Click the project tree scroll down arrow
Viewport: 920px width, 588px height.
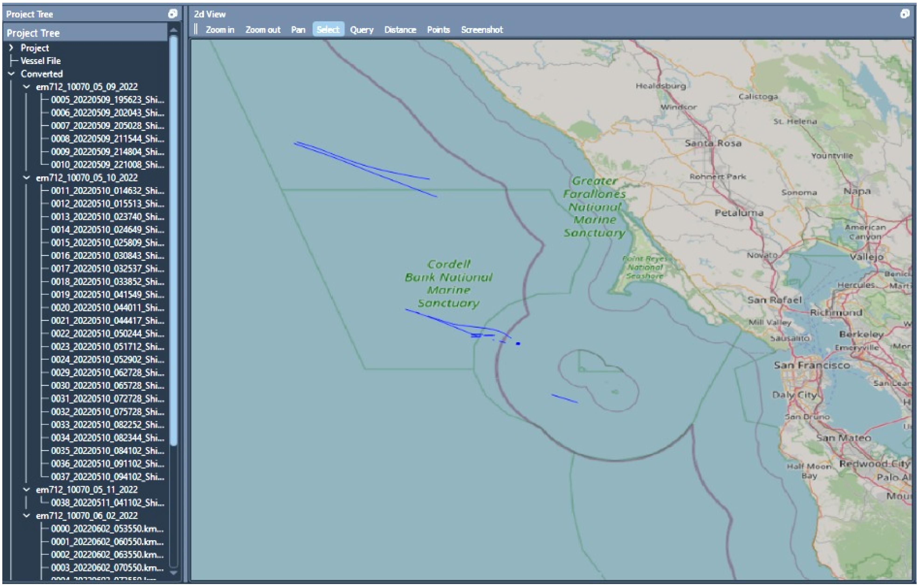point(173,573)
